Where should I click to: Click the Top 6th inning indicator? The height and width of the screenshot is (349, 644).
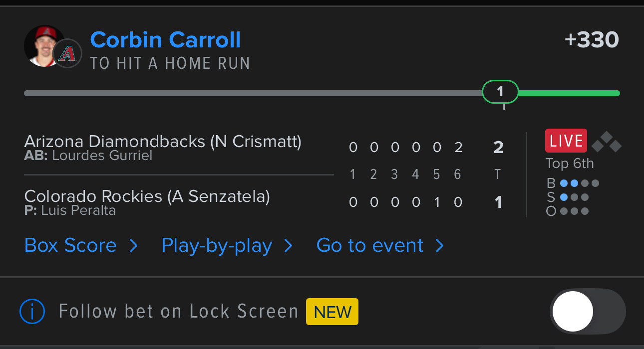coord(570,164)
